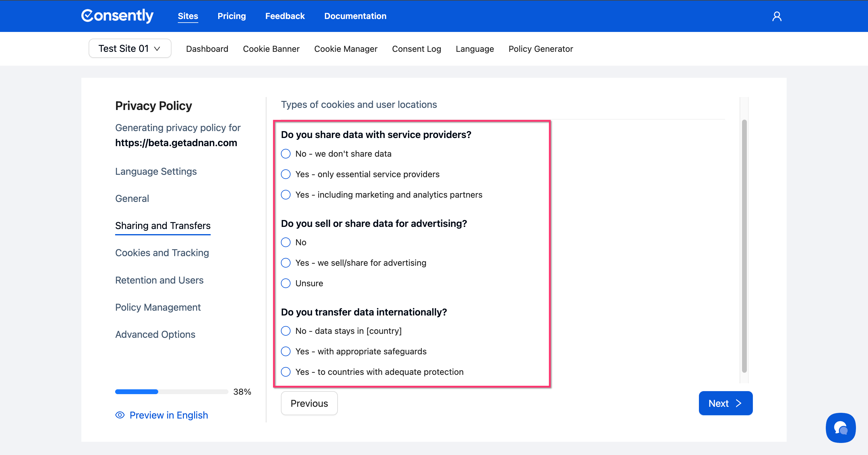
Task: Open the Policy Generator tab
Action: pyautogui.click(x=540, y=49)
